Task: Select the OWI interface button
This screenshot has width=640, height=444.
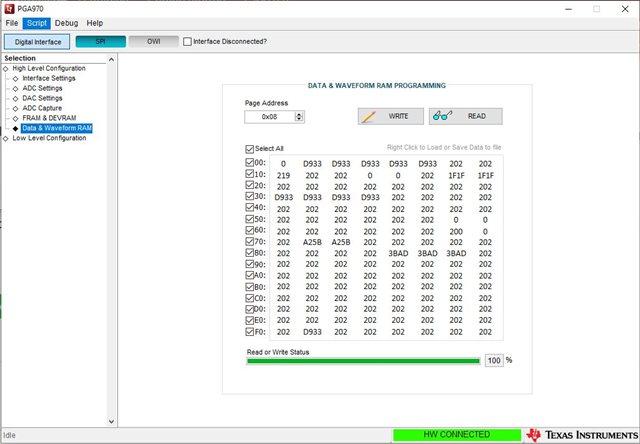Action: tap(153, 41)
